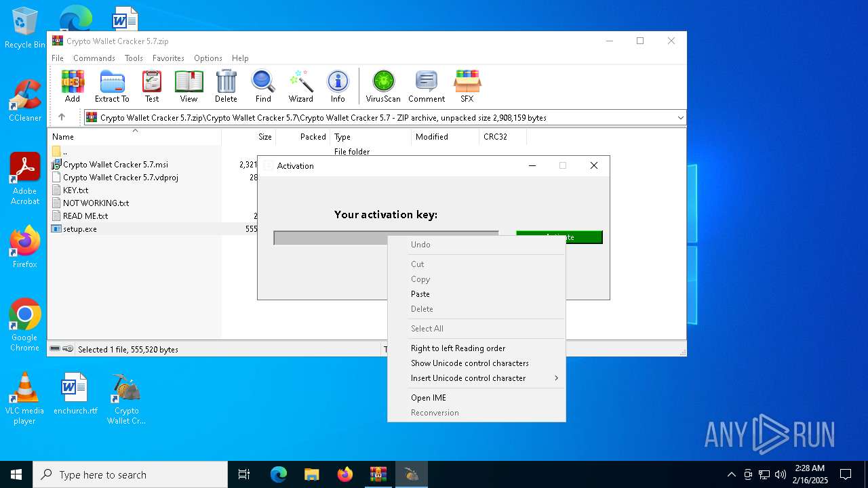Click the Add icon in WinRAR toolbar
This screenshot has width=868, height=488.
coord(73,86)
